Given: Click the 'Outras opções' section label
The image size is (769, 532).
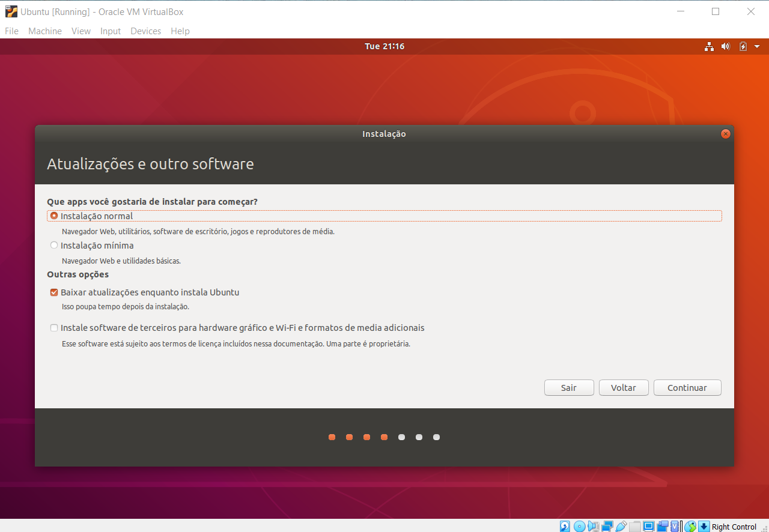Looking at the screenshot, I should click(78, 274).
